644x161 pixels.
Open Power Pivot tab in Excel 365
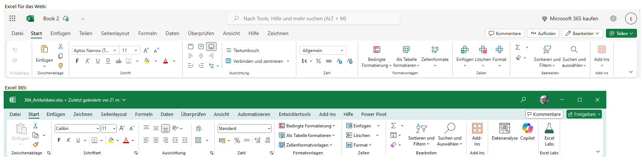374,114
